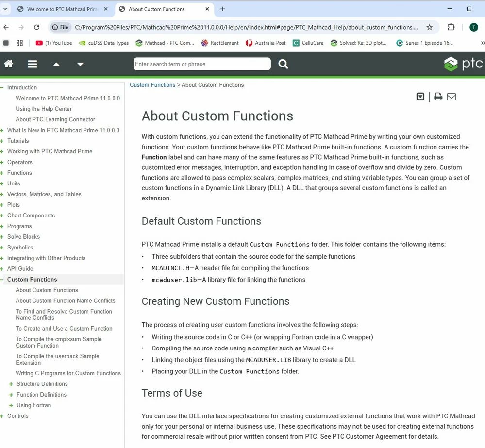Open the expand-all dropdown icon beside print

click(420, 97)
